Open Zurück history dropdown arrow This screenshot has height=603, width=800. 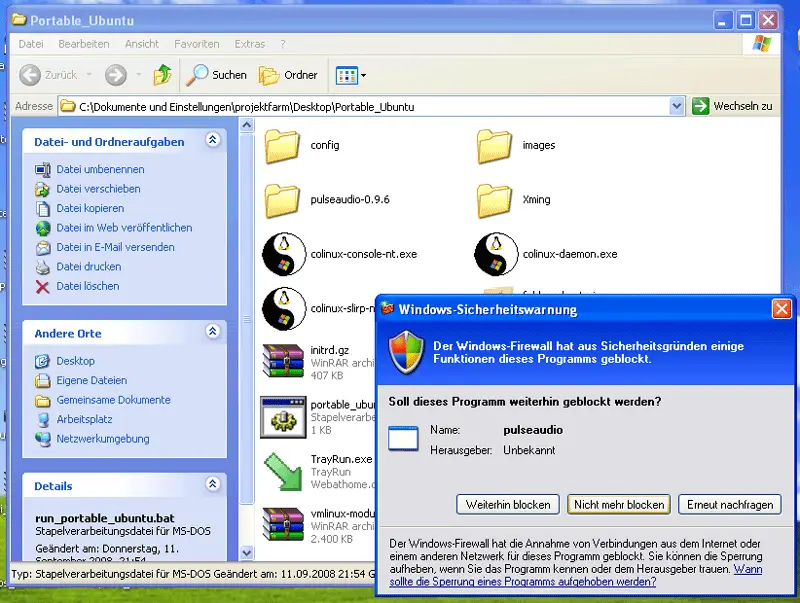click(x=89, y=74)
